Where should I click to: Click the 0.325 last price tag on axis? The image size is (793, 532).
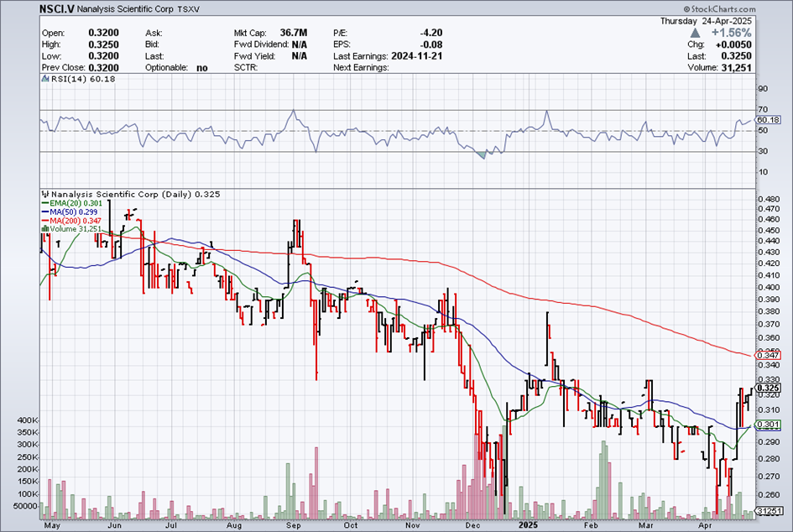pyautogui.click(x=768, y=388)
